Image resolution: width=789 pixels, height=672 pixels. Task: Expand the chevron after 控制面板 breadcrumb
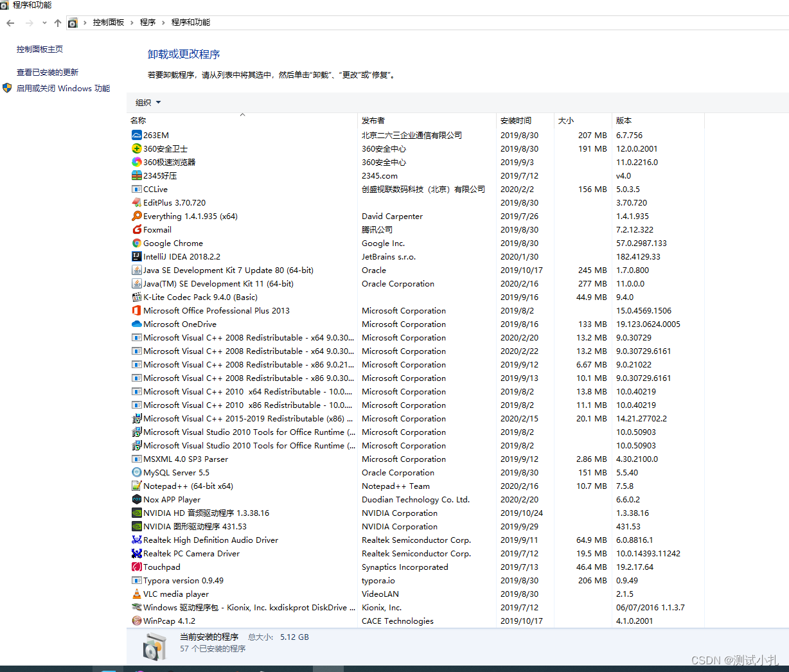click(132, 22)
